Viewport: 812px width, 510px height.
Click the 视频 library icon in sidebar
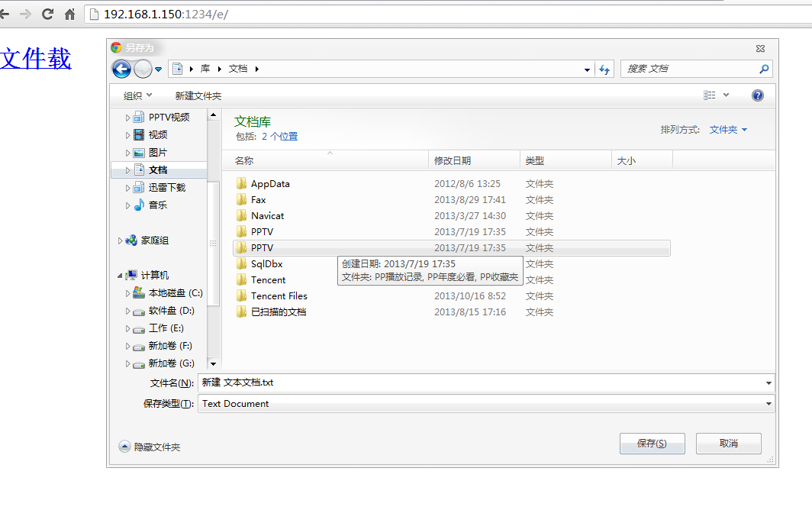139,135
